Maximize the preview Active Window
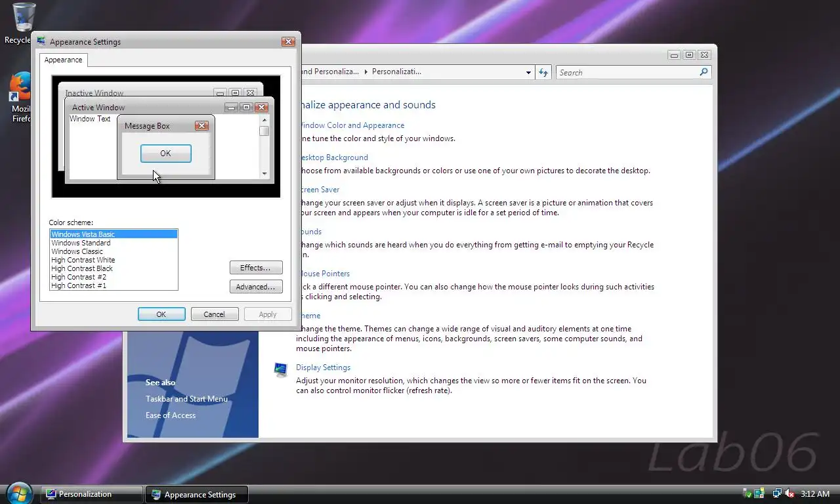Image resolution: width=840 pixels, height=504 pixels. click(x=246, y=107)
